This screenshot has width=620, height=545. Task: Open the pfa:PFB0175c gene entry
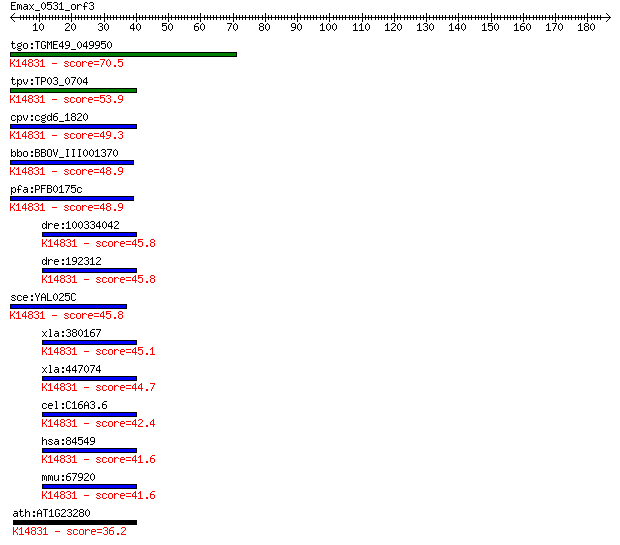coord(46,189)
